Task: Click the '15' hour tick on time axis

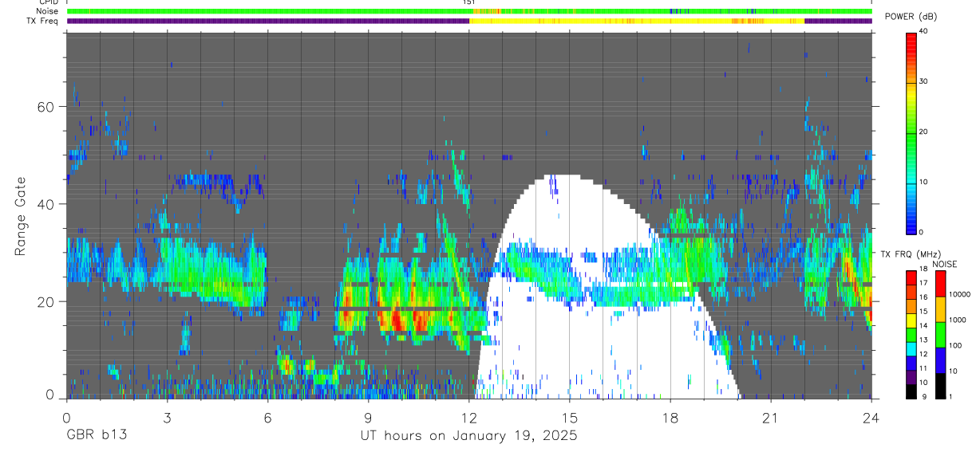Action: point(569,419)
